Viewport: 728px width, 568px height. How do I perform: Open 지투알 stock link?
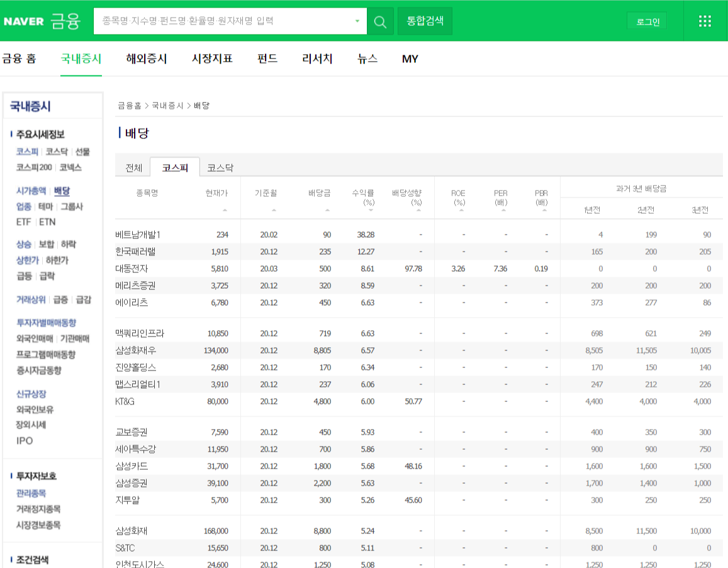pyautogui.click(x=127, y=500)
